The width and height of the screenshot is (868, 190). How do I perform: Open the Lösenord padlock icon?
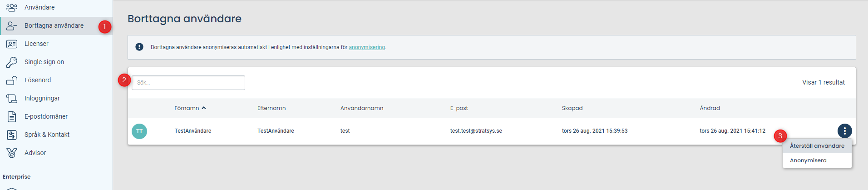point(12,80)
